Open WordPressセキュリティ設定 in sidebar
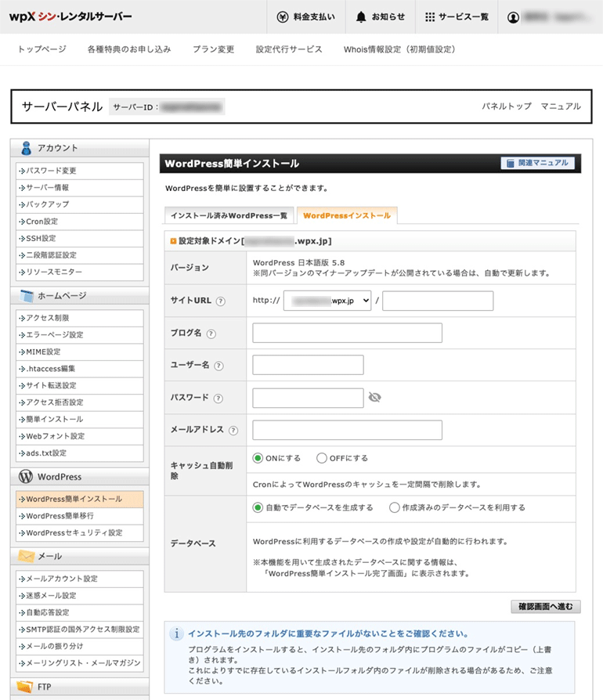Screen dimensions: 603x700 click(x=80, y=533)
